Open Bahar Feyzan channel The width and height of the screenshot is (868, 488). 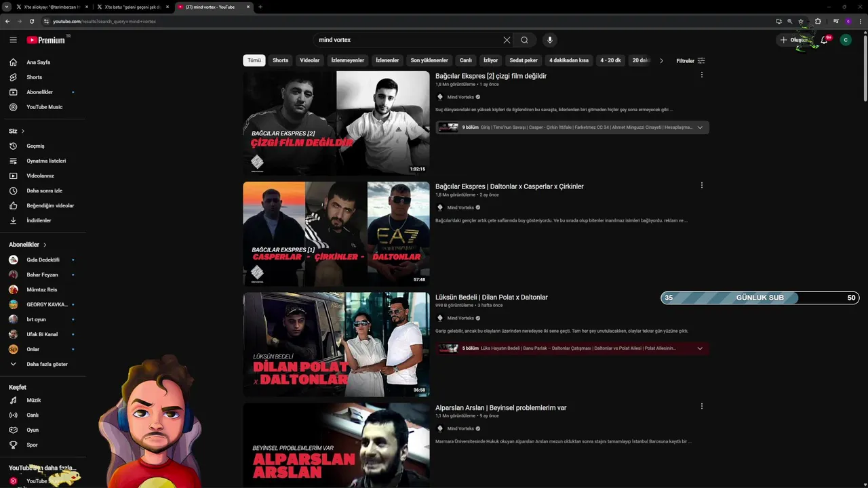(43, 274)
